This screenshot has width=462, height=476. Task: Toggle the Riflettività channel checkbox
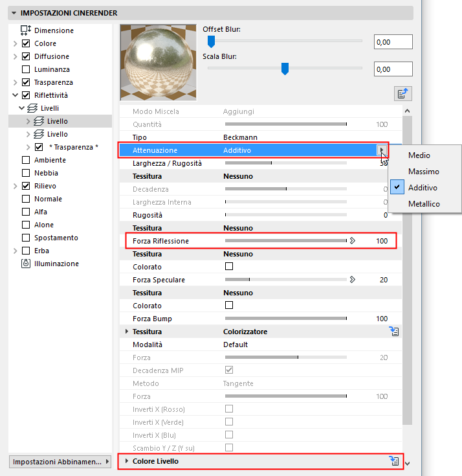26,95
